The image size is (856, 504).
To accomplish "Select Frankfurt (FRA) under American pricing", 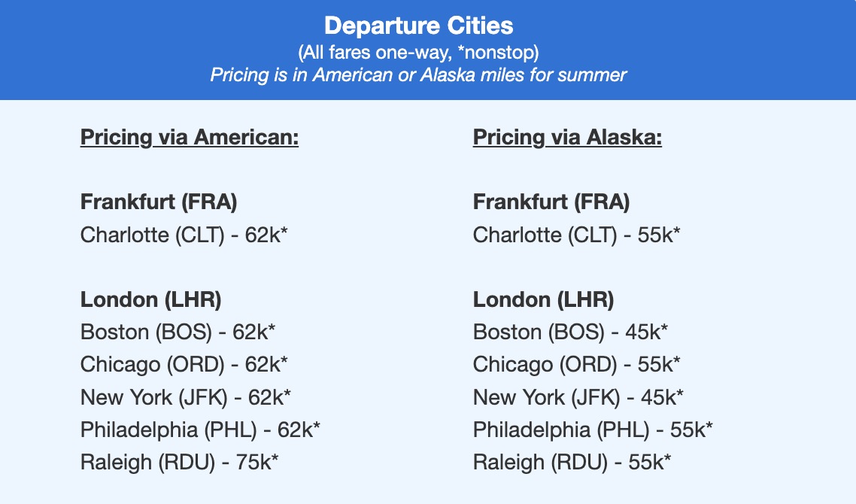I will tap(159, 202).
